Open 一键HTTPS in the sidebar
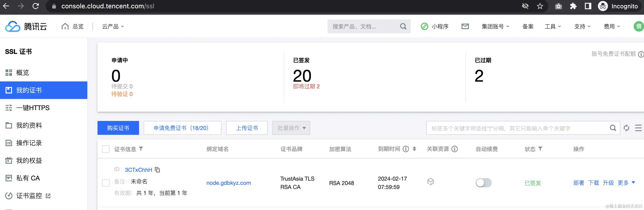This screenshot has height=210, width=644. [x=44, y=108]
